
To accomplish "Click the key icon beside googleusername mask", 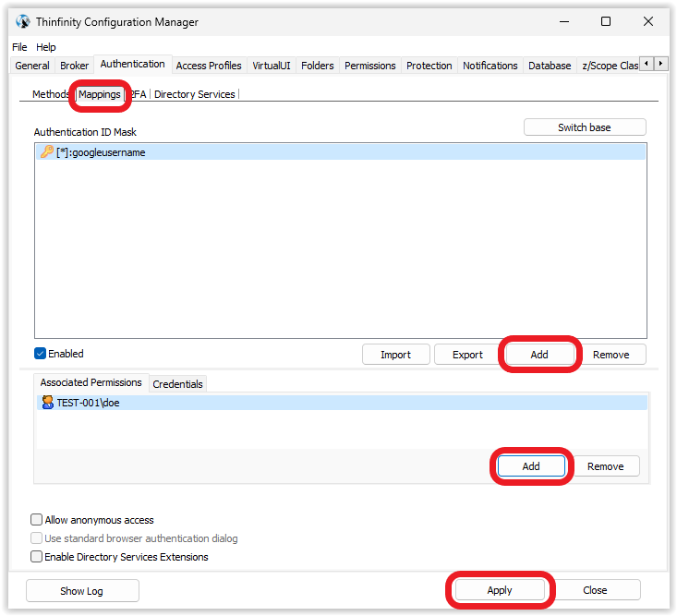I will 46,152.
